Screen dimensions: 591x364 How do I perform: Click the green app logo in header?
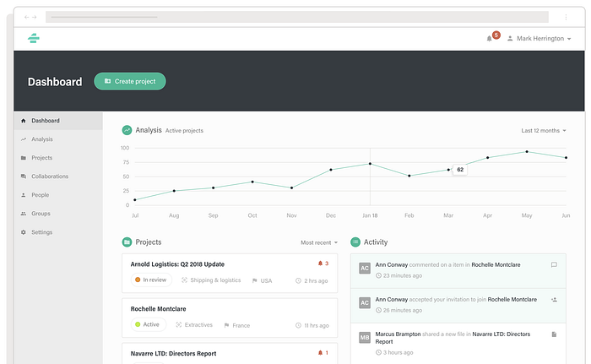click(x=34, y=38)
